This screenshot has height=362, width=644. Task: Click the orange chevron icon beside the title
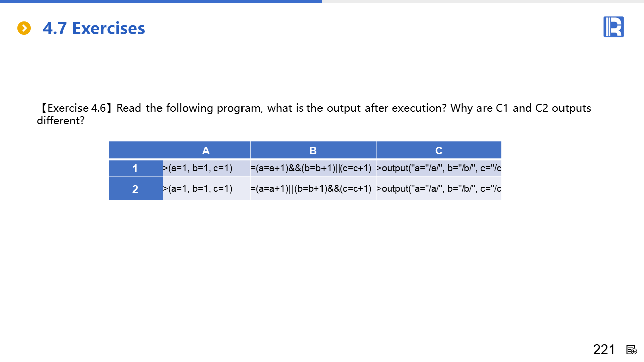(24, 28)
